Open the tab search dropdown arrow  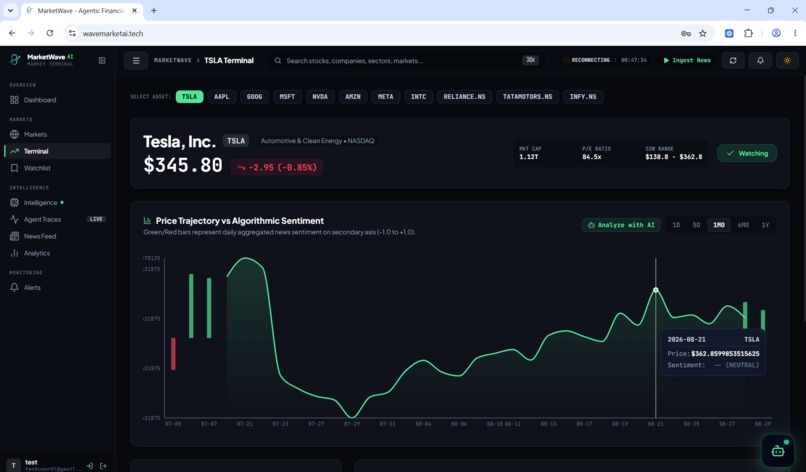point(10,10)
